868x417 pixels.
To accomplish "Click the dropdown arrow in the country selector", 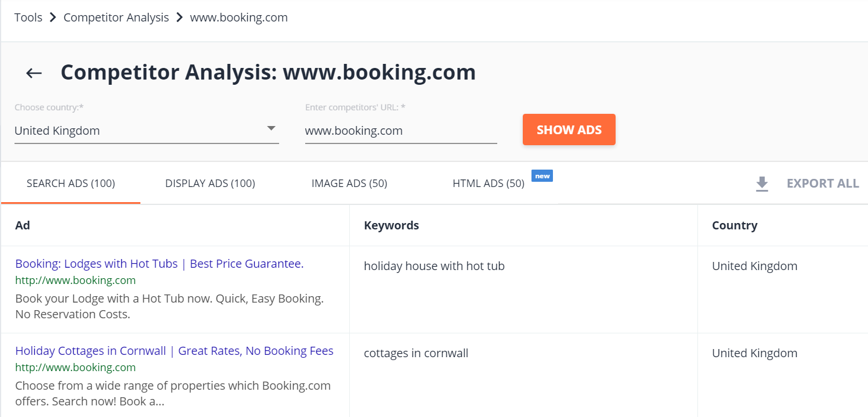I will click(x=271, y=128).
